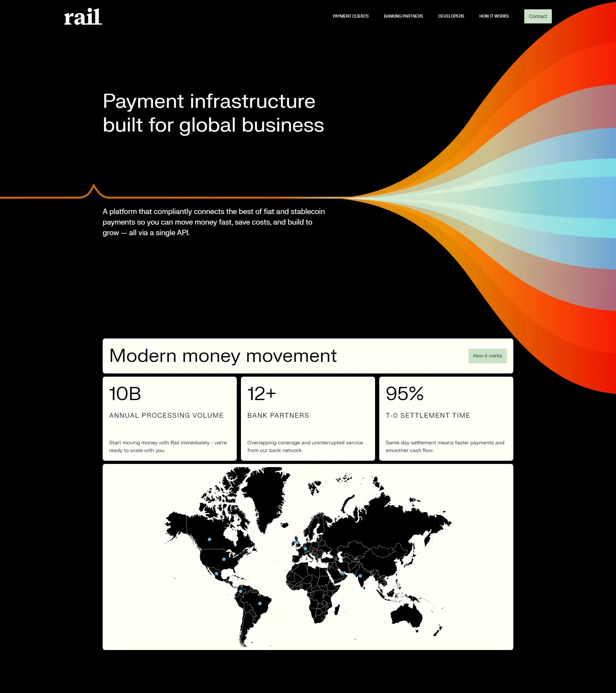Viewport: 616px width, 693px height.
Task: Click the 95% T-0 Settlement Time card
Action: coord(446,418)
